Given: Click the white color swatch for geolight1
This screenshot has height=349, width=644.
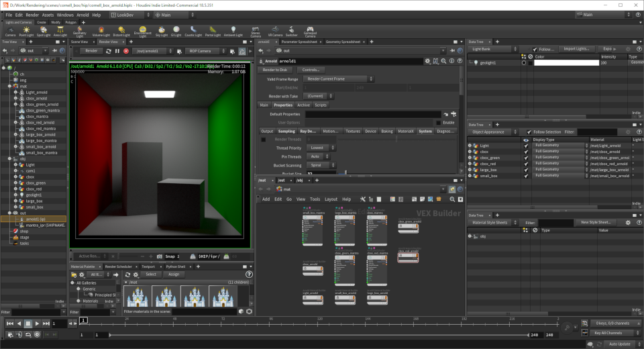Looking at the screenshot, I should [x=566, y=63].
